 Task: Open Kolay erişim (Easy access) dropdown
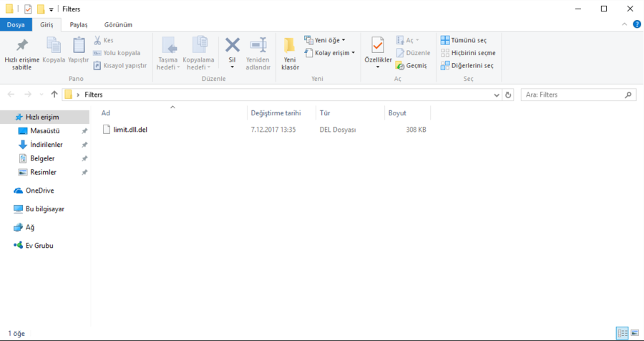(x=329, y=52)
